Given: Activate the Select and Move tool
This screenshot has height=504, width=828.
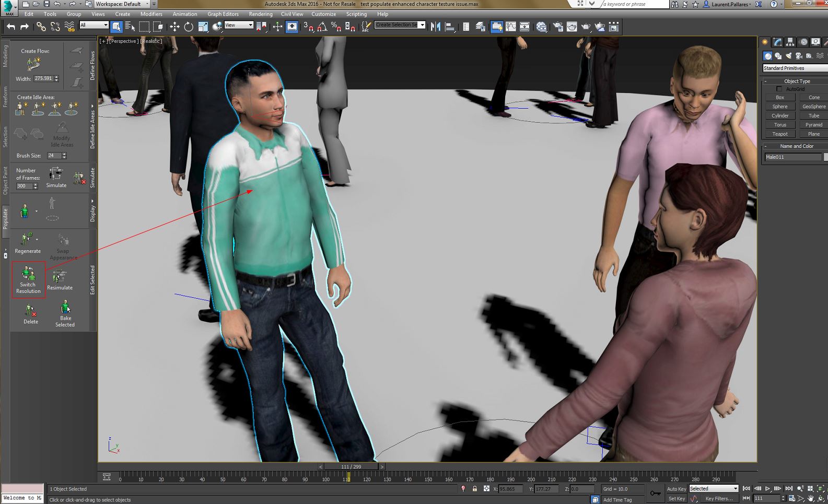Looking at the screenshot, I should click(x=174, y=27).
